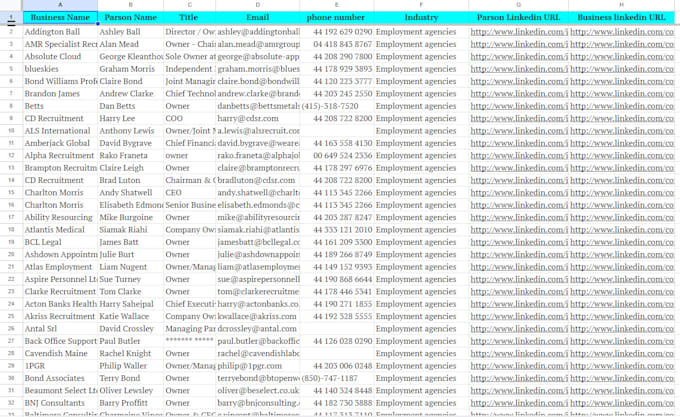Click the Absolute Cloud cell
The image size is (680, 417).
click(60, 56)
